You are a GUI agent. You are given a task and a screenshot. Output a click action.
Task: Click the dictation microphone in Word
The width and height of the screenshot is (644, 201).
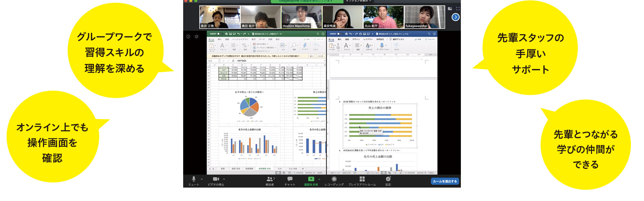[x=382, y=46]
